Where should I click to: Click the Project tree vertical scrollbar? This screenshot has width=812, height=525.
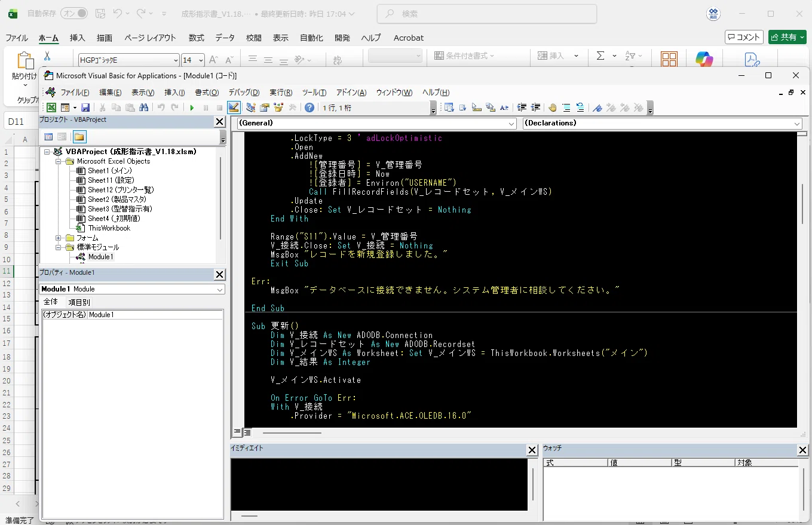click(x=221, y=197)
